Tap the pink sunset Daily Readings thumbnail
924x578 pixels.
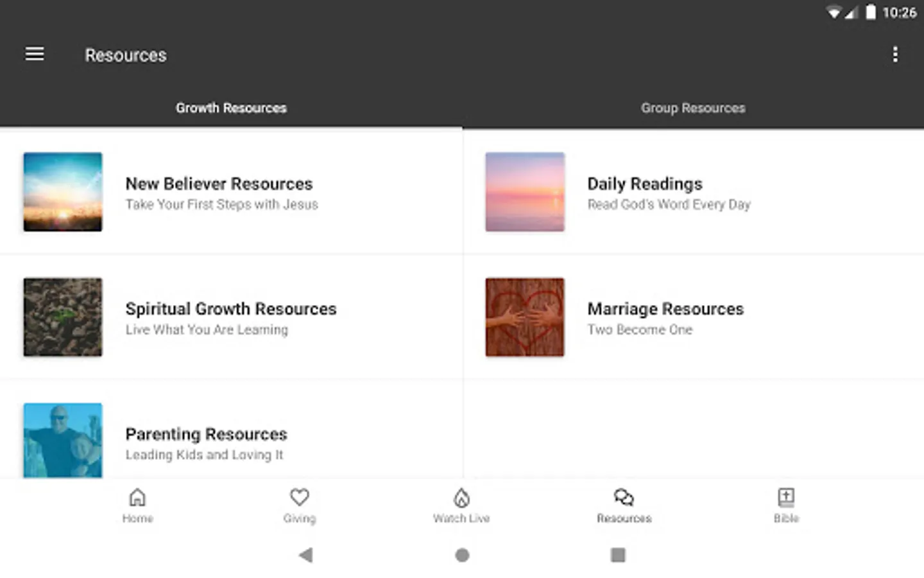(525, 192)
